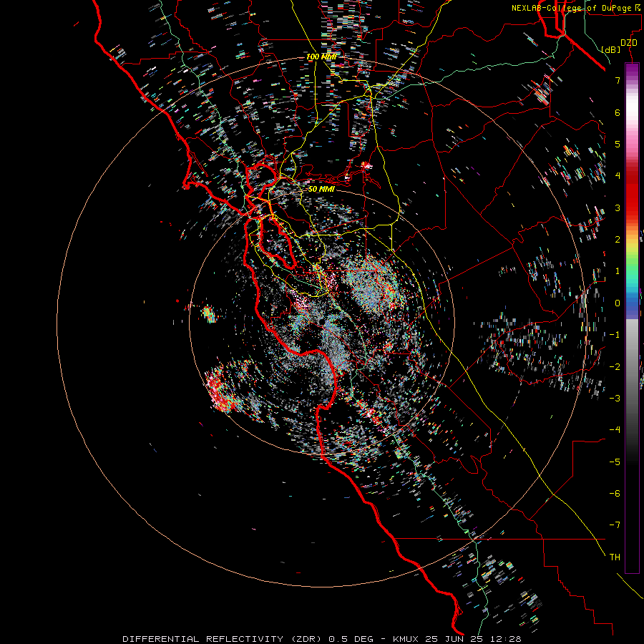Click the "7" value on the color scale

(618, 80)
